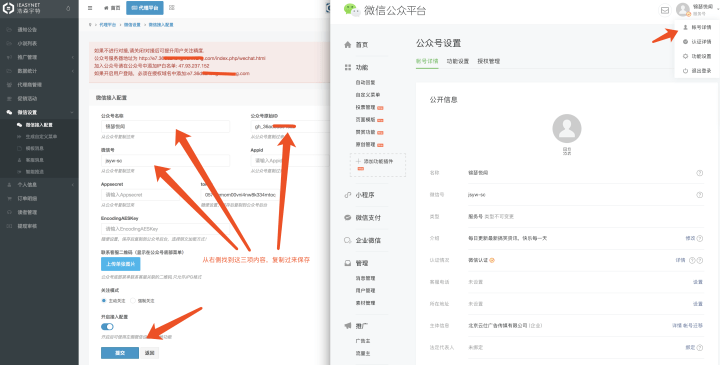The image size is (720, 365).
Task: Select the 强制关注 radio option
Action: pos(133,301)
